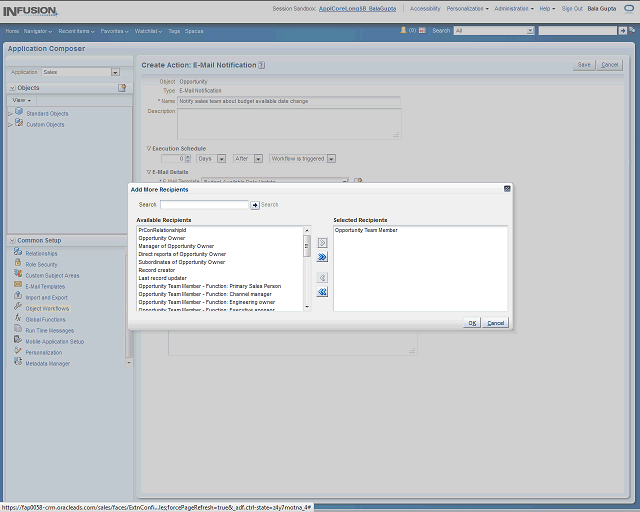Click the Role Security lock icon
Image resolution: width=640 pixels, height=512 pixels.
18,264
